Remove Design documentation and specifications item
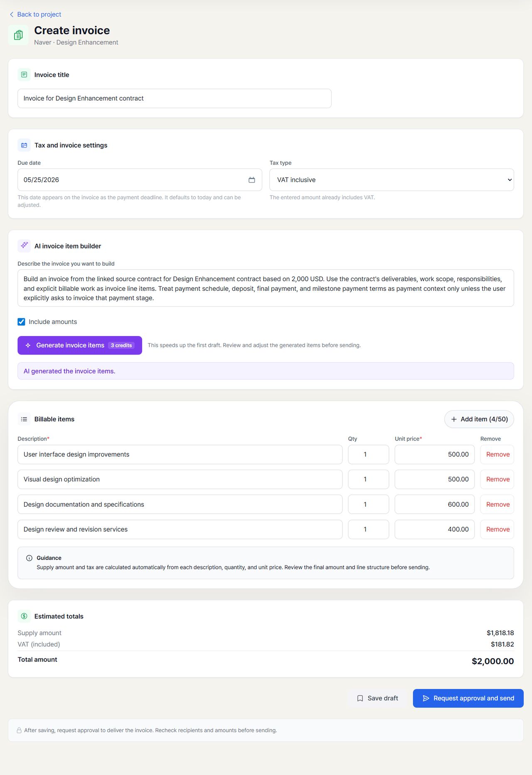This screenshot has height=775, width=532. point(498,504)
